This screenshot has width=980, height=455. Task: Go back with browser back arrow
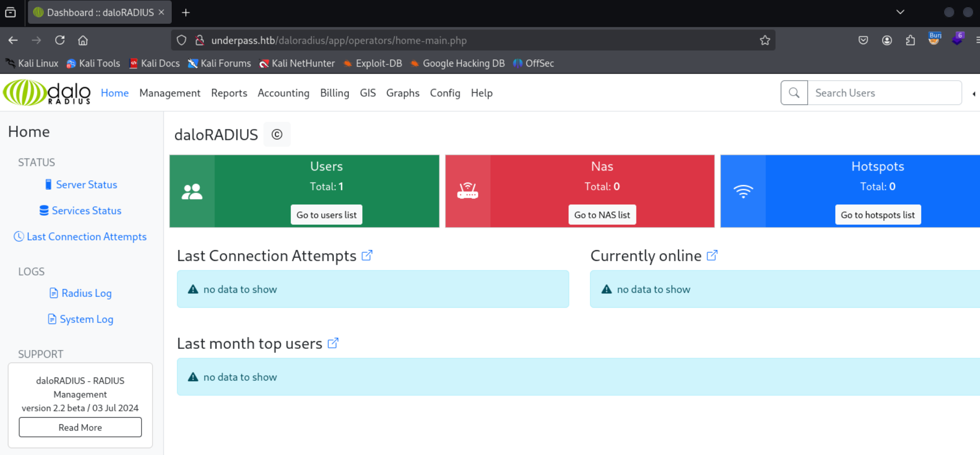pyautogui.click(x=13, y=40)
